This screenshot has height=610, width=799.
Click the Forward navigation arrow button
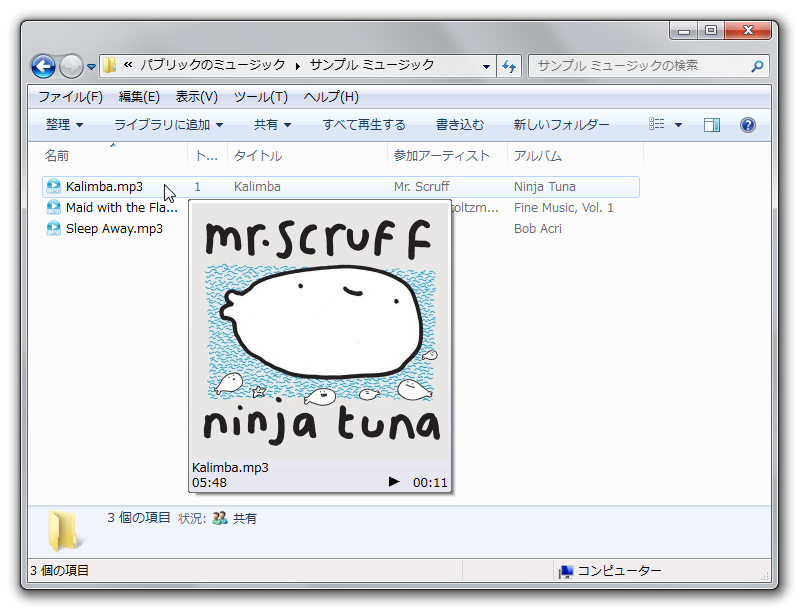click(71, 67)
